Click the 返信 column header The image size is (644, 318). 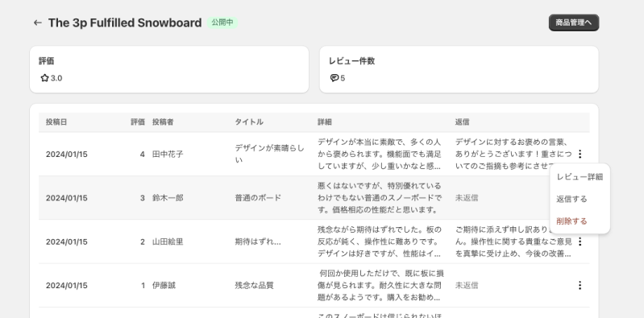tap(462, 122)
